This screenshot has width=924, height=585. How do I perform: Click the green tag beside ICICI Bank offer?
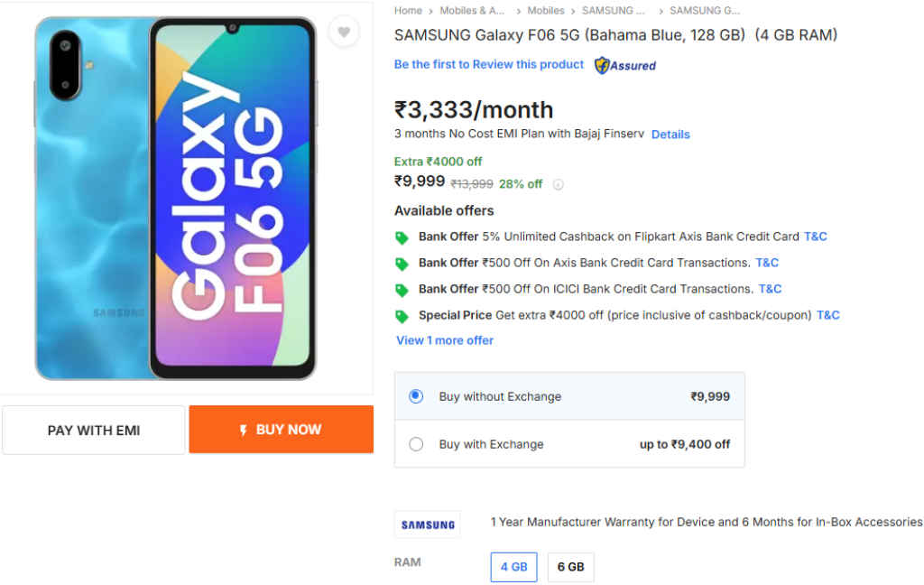[x=401, y=289]
